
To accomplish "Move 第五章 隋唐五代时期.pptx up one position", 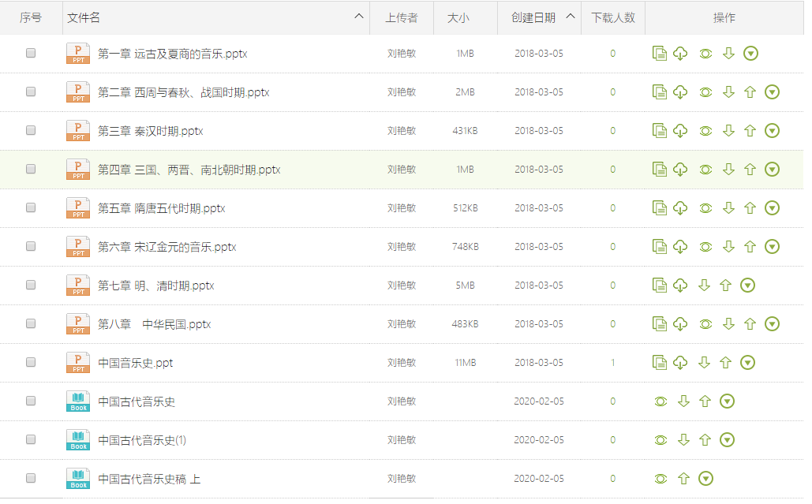I will [750, 208].
